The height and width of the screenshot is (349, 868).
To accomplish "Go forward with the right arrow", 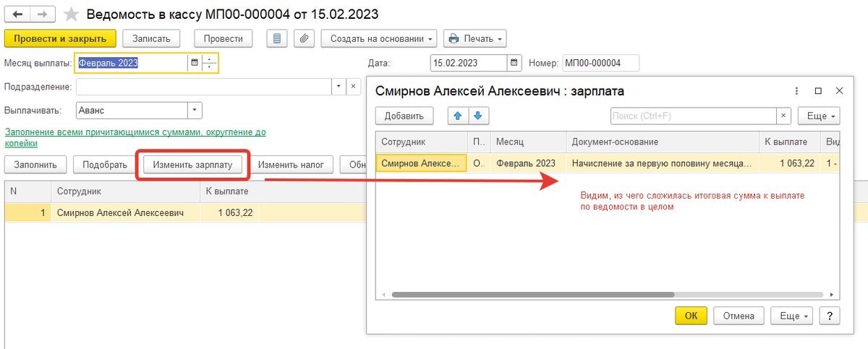I will [x=42, y=14].
